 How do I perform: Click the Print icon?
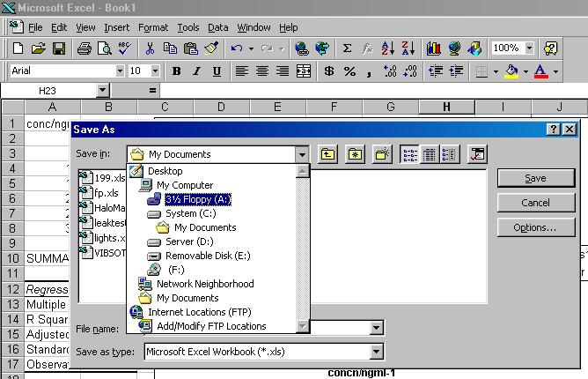(84, 48)
